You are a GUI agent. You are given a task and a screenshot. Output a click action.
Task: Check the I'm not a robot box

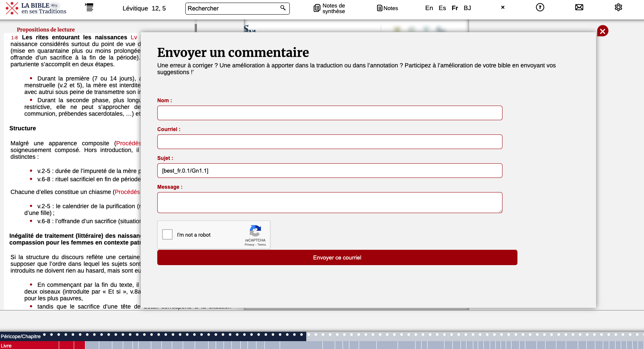[167, 234]
